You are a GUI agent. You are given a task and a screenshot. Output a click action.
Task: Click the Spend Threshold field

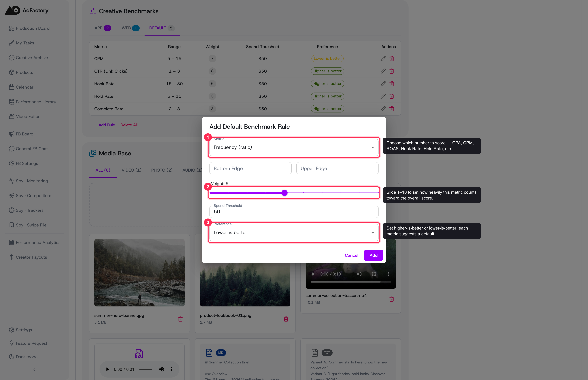click(294, 211)
